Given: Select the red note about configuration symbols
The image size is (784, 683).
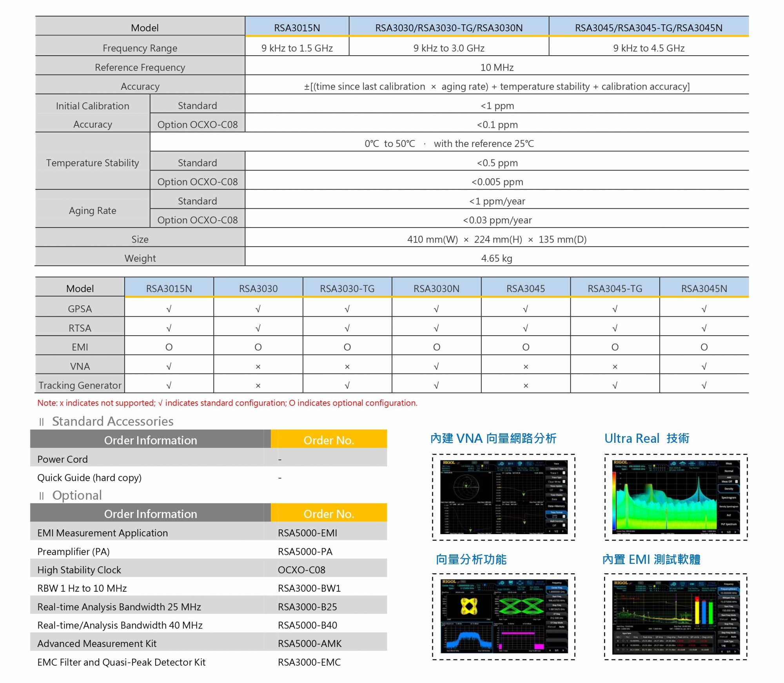Looking at the screenshot, I should (x=227, y=403).
